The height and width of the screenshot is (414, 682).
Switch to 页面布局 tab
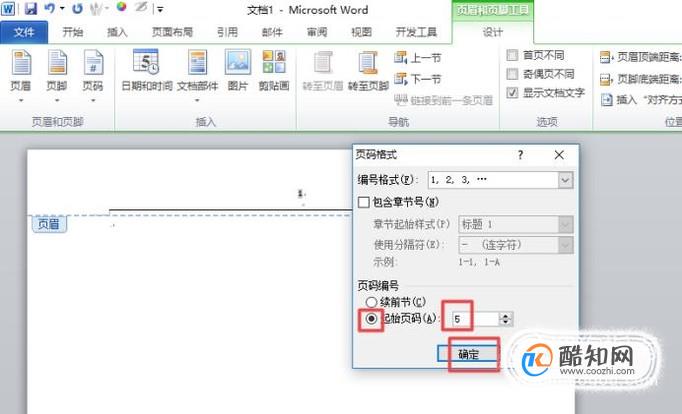pyautogui.click(x=172, y=32)
